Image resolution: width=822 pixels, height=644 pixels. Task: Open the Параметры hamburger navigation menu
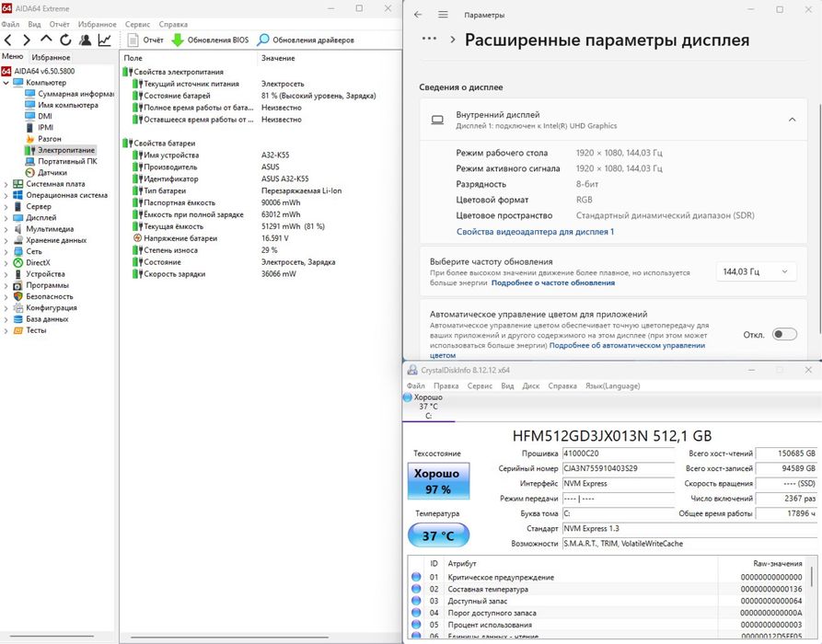(x=443, y=15)
